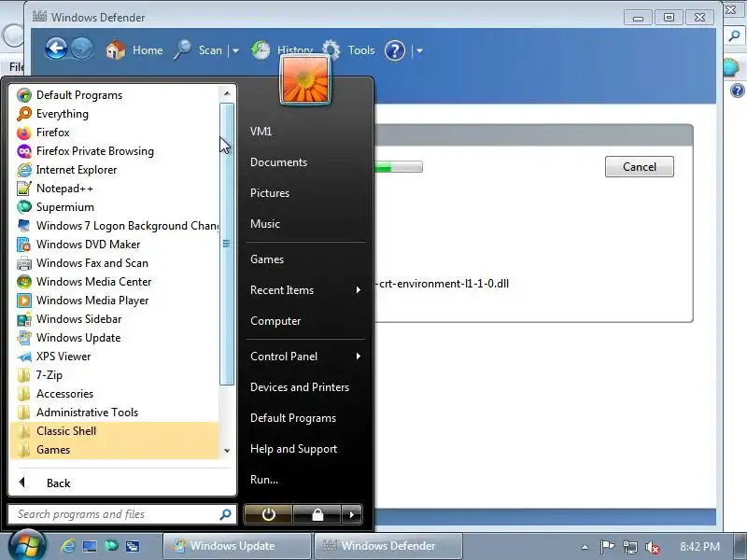The image size is (747, 560).
Task: Open the clock showing 8:42 PM
Action: [699, 546]
